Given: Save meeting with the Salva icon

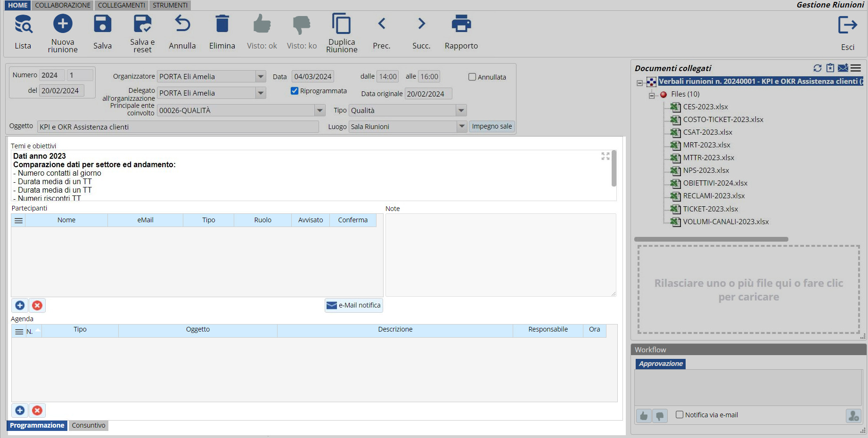Looking at the screenshot, I should click(x=102, y=24).
